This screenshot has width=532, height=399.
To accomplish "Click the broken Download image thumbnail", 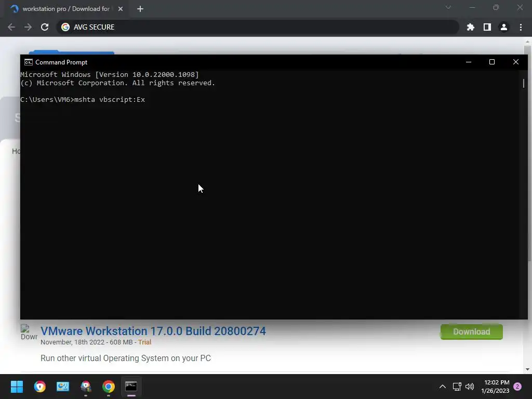I will 29,332.
